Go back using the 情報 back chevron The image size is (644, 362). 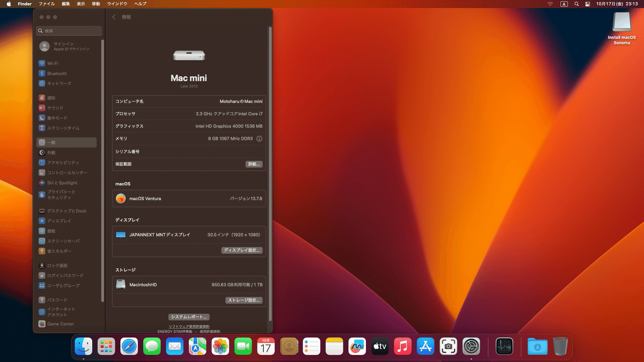(x=113, y=17)
